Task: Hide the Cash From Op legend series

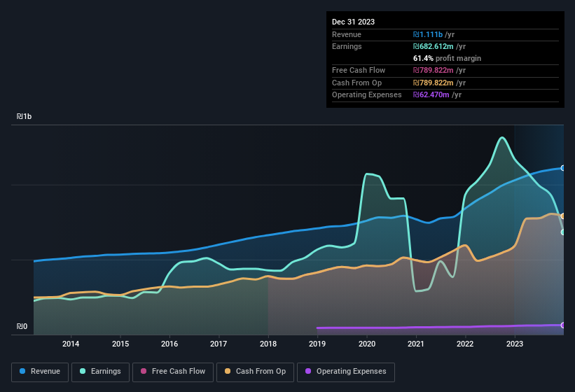Action: click(255, 372)
